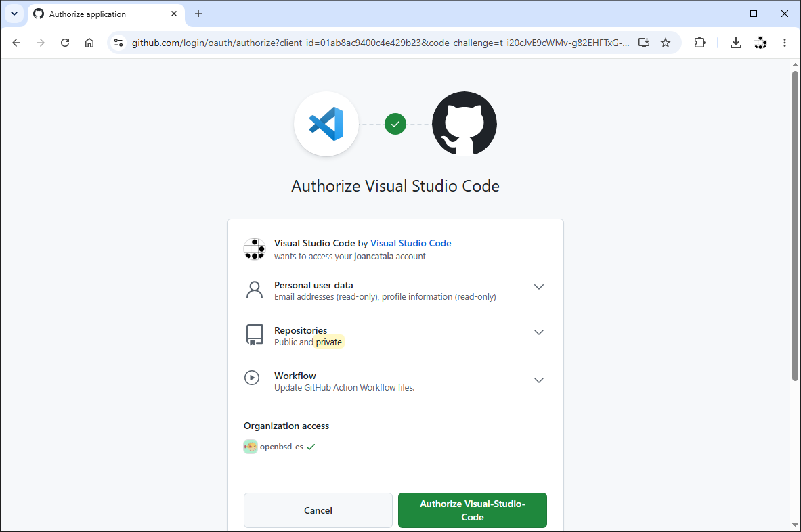
Task: Bookmark this page with the star
Action: coord(666,43)
